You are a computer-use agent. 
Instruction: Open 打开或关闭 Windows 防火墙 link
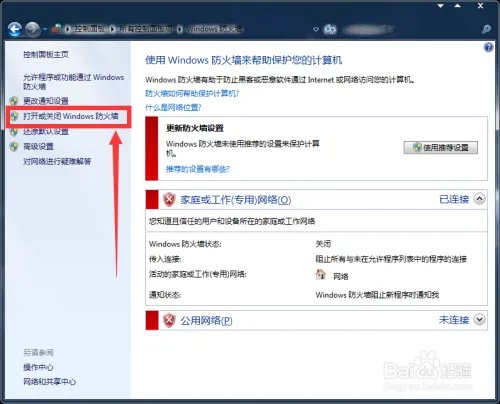pos(71,116)
